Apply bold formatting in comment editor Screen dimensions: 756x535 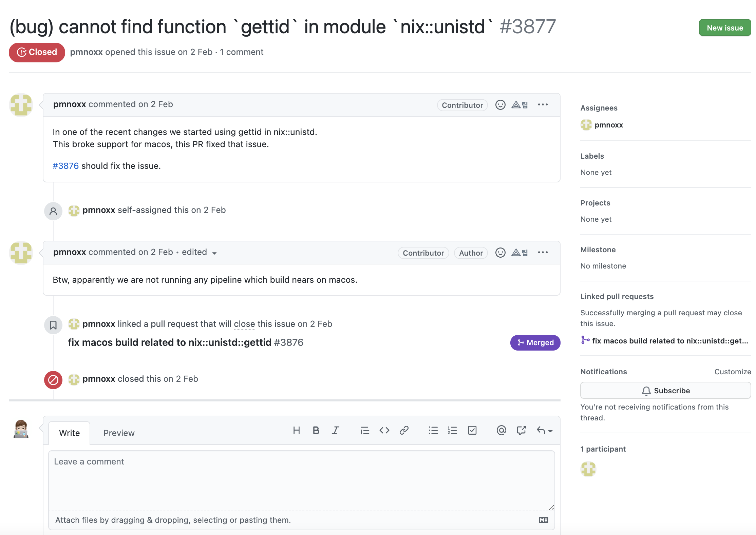(x=316, y=431)
